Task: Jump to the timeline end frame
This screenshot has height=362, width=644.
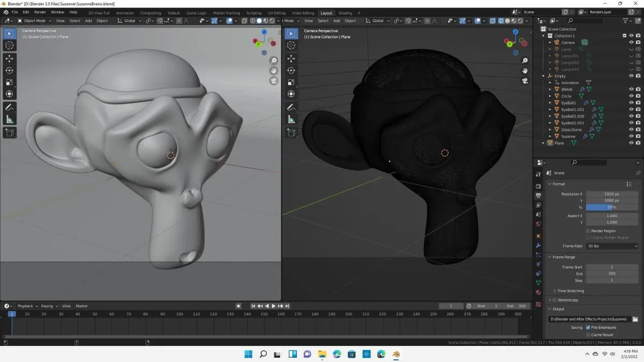Action: (x=287, y=306)
